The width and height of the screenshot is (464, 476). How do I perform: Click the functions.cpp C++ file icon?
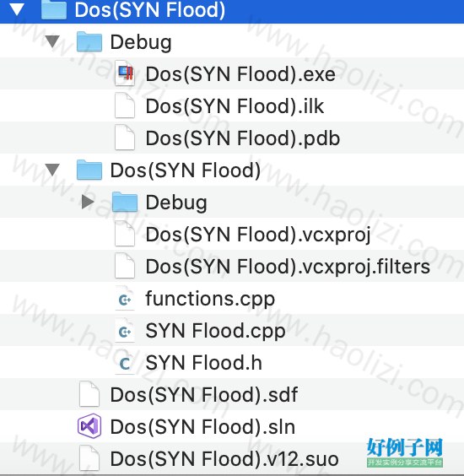tap(125, 299)
